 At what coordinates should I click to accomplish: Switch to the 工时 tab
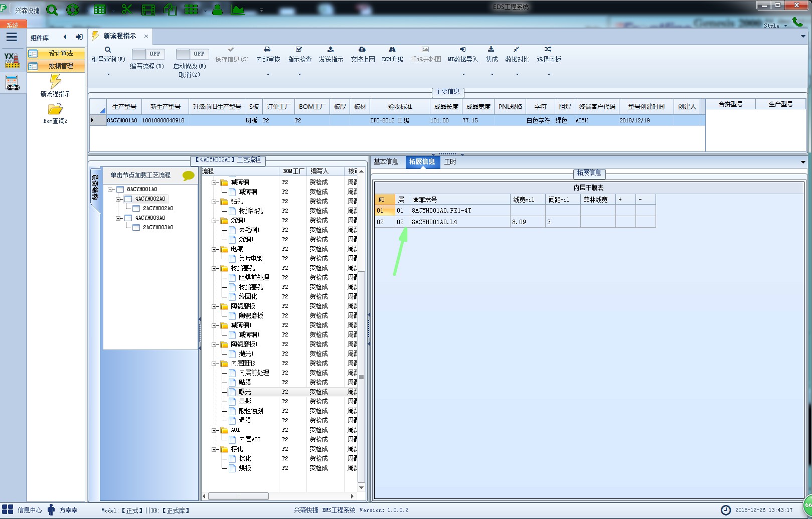[450, 161]
